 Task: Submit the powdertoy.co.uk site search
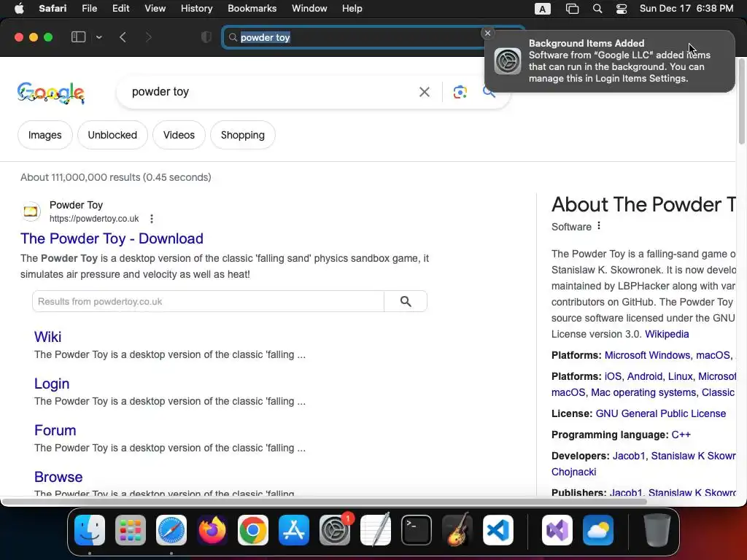(406, 301)
